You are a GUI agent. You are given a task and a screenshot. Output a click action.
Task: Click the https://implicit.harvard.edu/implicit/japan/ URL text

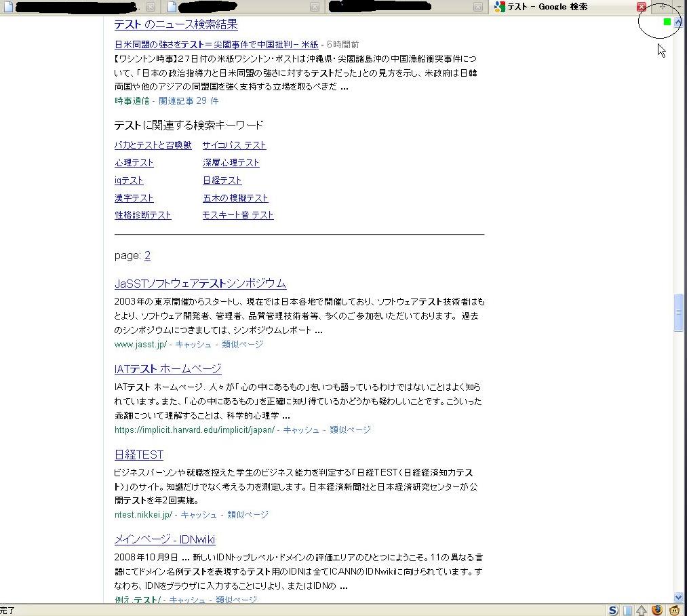(x=194, y=429)
